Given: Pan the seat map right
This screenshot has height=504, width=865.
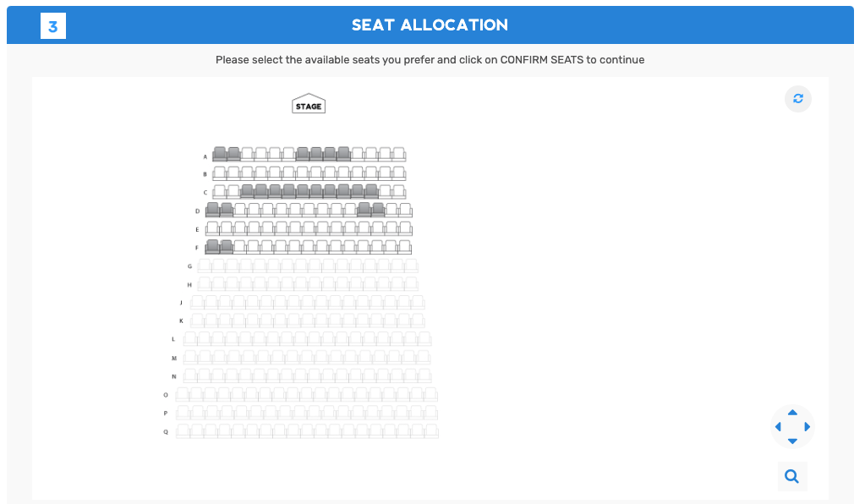Looking at the screenshot, I should click(808, 427).
